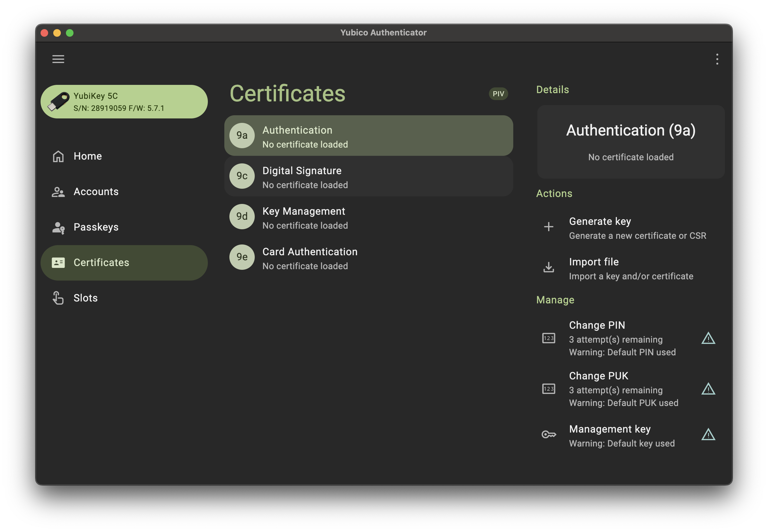
Task: Click the 123 icon beside Change PUK
Action: point(548,389)
